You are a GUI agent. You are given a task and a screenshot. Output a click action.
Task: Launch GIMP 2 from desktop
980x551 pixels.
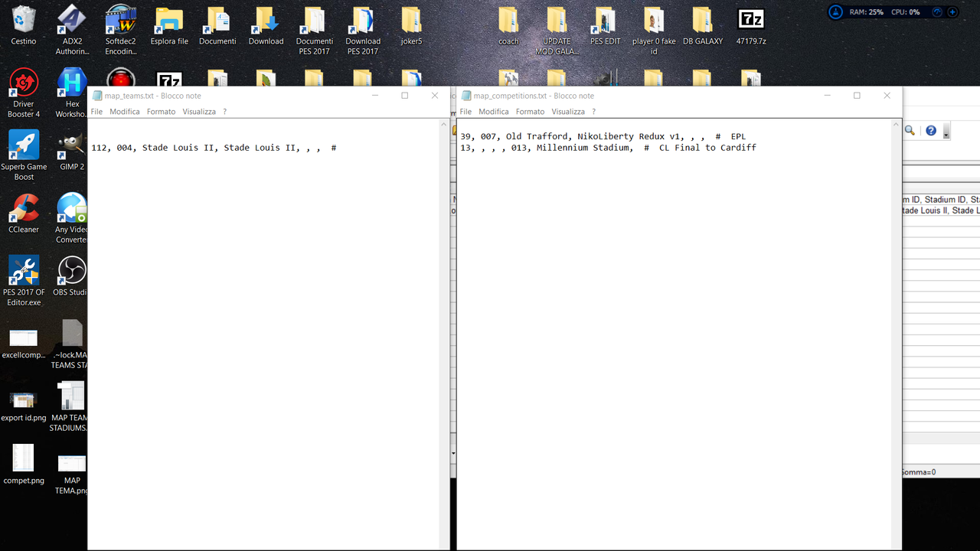click(x=72, y=151)
